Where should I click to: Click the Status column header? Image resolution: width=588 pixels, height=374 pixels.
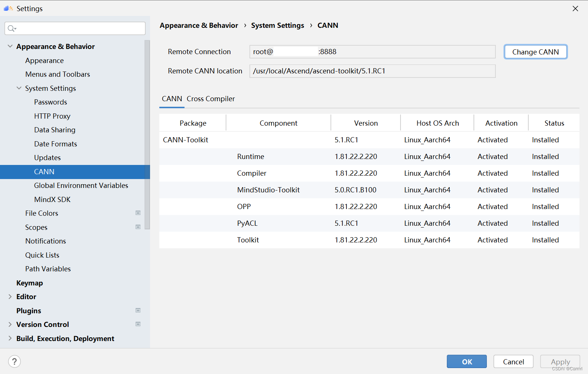click(554, 123)
